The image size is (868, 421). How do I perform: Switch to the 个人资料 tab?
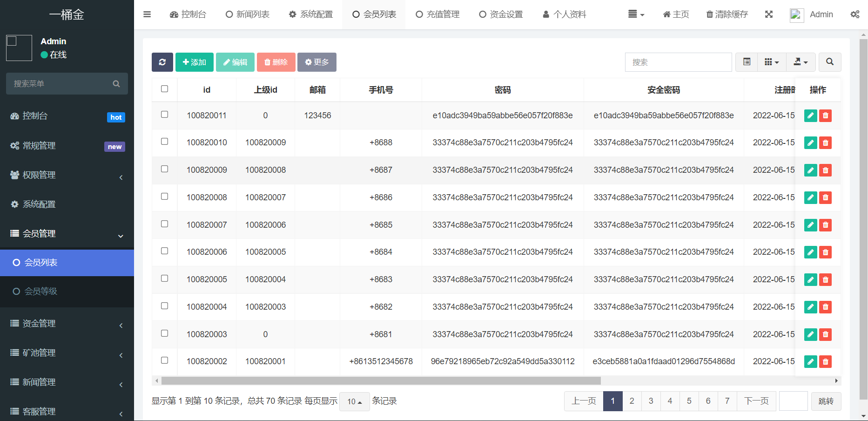click(x=564, y=14)
